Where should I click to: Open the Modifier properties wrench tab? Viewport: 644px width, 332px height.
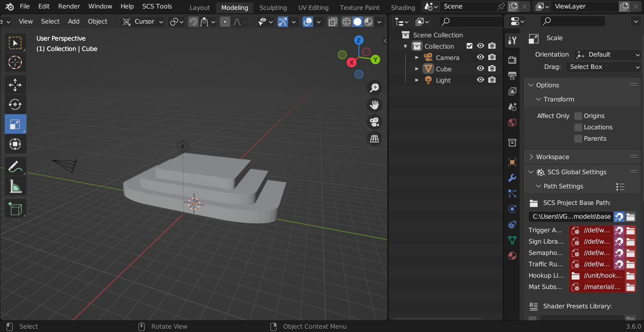[512, 178]
